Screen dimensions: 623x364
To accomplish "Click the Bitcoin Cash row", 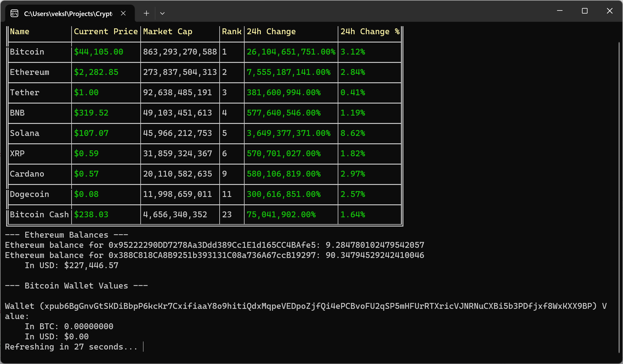I will point(39,214).
